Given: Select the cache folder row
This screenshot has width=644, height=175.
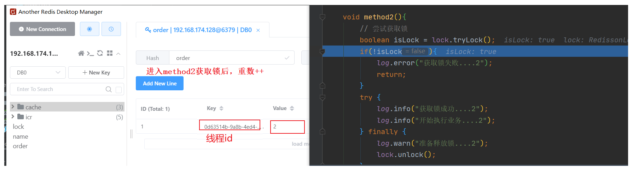Looking at the screenshot, I should tap(67, 107).
